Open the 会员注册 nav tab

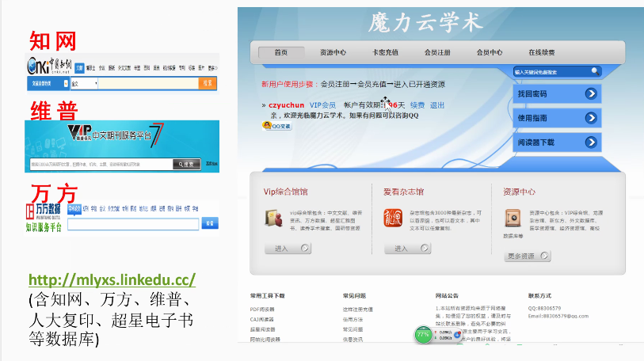pos(437,52)
